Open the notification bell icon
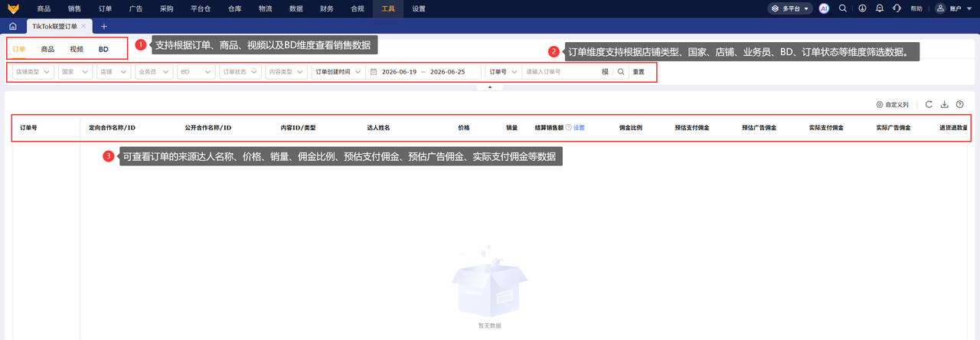The width and height of the screenshot is (980, 340). [880, 8]
